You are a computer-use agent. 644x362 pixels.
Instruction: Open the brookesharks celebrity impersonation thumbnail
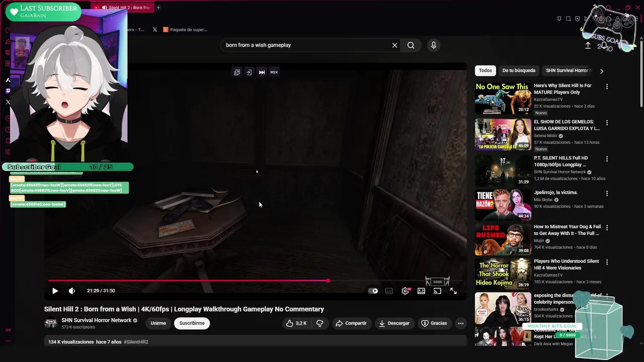click(503, 308)
